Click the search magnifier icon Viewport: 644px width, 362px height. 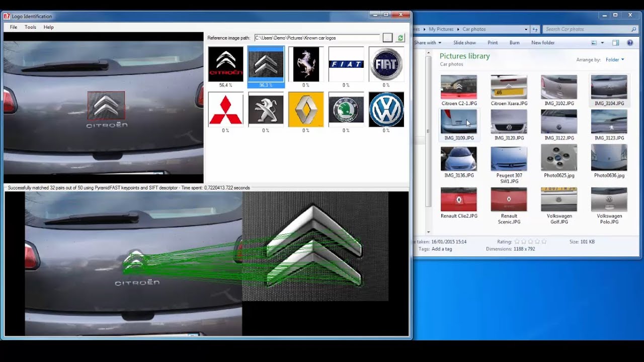pos(633,29)
